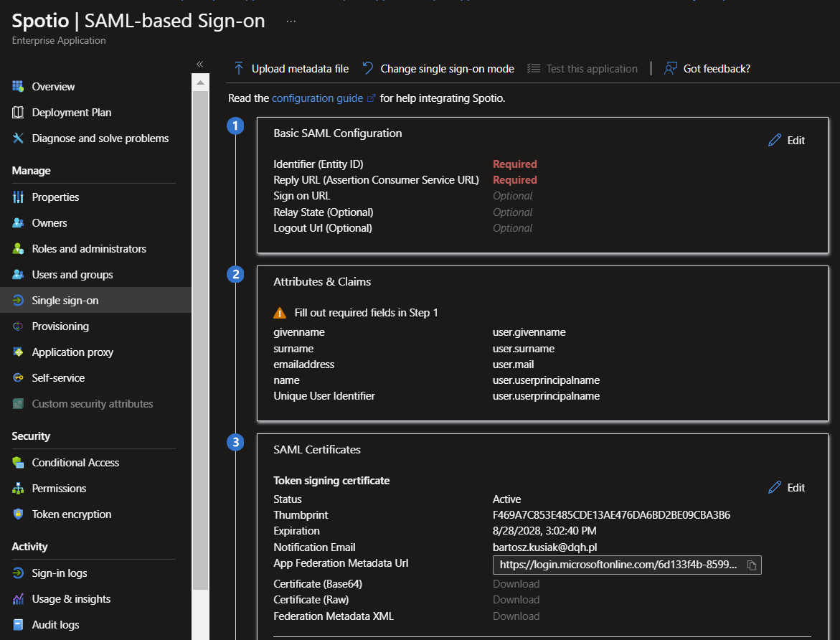
Task: Open the Provisioning page
Action: tap(60, 326)
